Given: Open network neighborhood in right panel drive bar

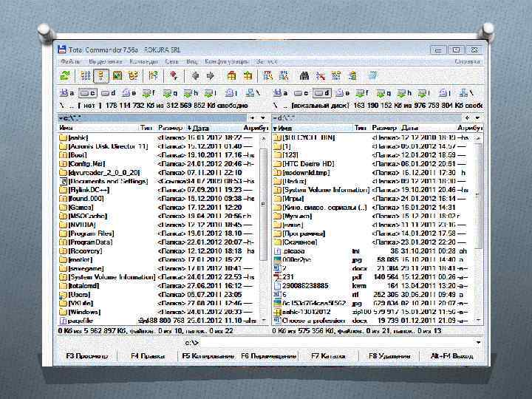Looking at the screenshot, I should 465,92.
